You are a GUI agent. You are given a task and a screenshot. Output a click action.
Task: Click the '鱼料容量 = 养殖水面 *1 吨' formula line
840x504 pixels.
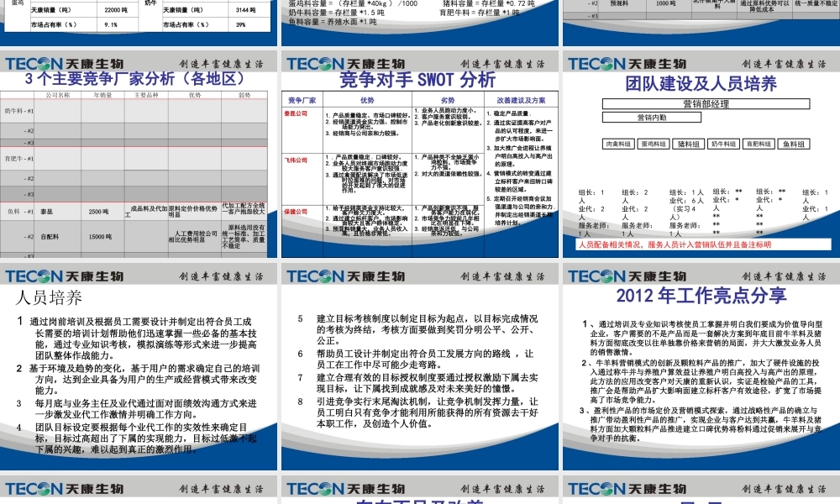(x=332, y=22)
